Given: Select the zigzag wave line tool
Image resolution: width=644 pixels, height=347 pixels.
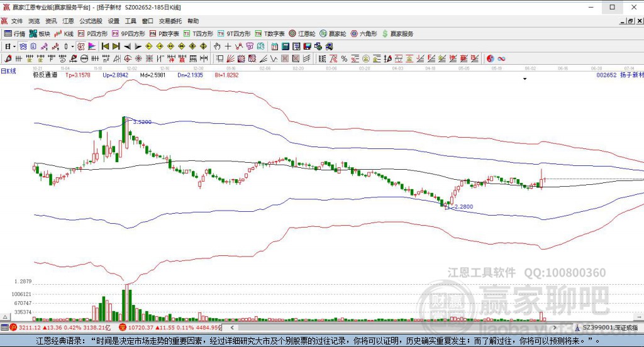Looking at the screenshot, I should pos(274,58).
